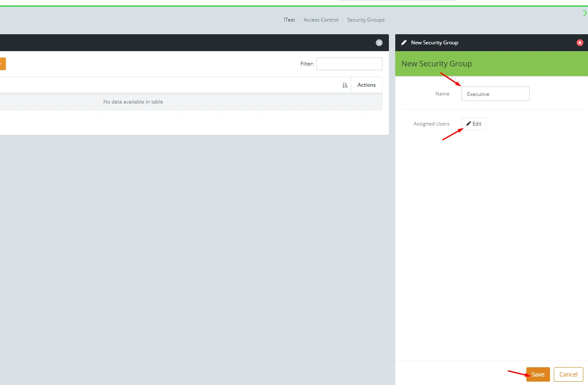Screen dimensions: 588x385
Task: Save the new Executive security group
Action: (538, 374)
